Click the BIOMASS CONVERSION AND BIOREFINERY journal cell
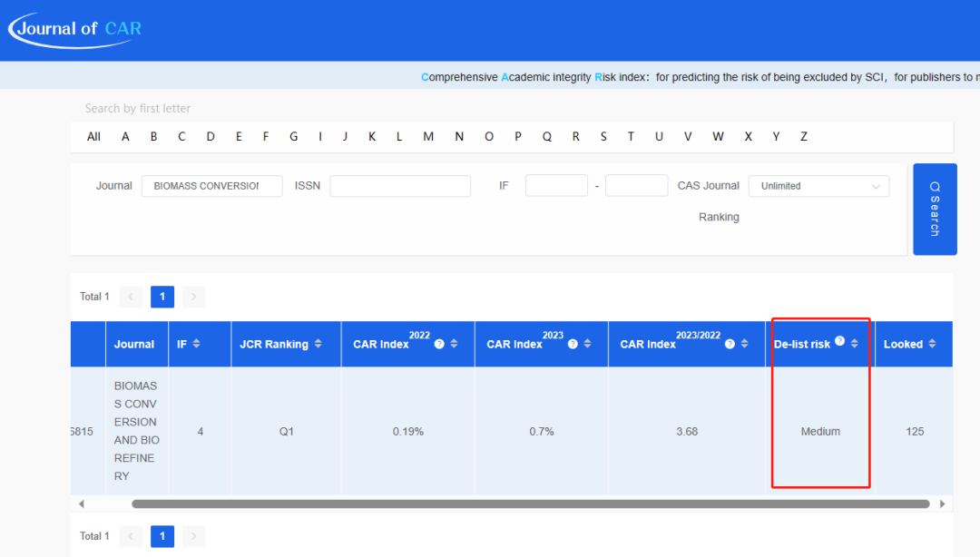 [x=137, y=431]
